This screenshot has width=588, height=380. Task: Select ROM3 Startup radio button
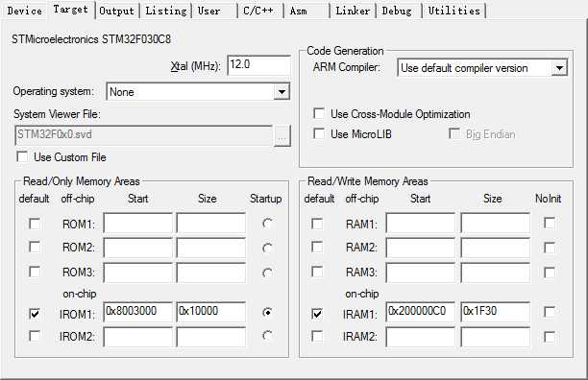(267, 273)
